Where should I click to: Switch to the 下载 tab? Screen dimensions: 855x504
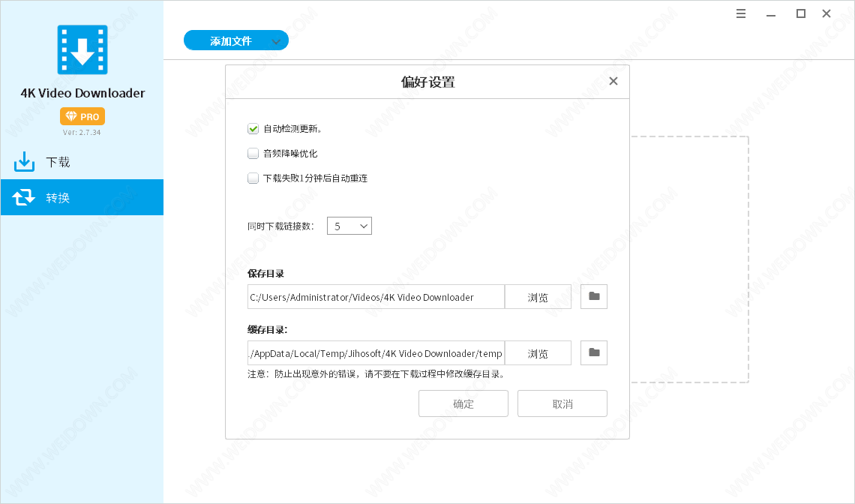[x=82, y=162]
